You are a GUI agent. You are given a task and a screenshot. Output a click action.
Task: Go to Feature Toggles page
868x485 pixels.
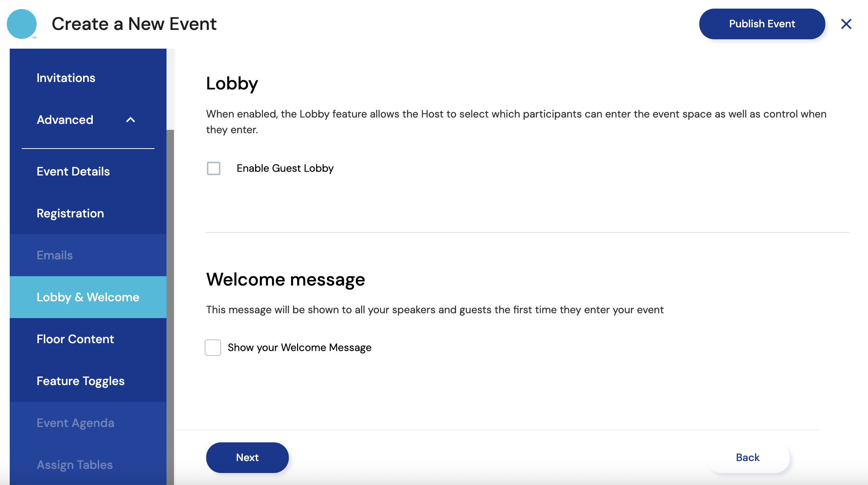pyautogui.click(x=80, y=381)
